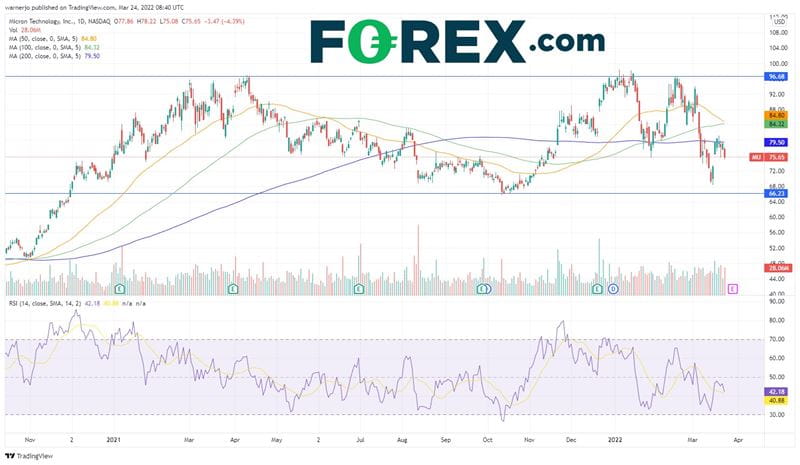Click the earnings E marker at Jul 2021

(359, 289)
